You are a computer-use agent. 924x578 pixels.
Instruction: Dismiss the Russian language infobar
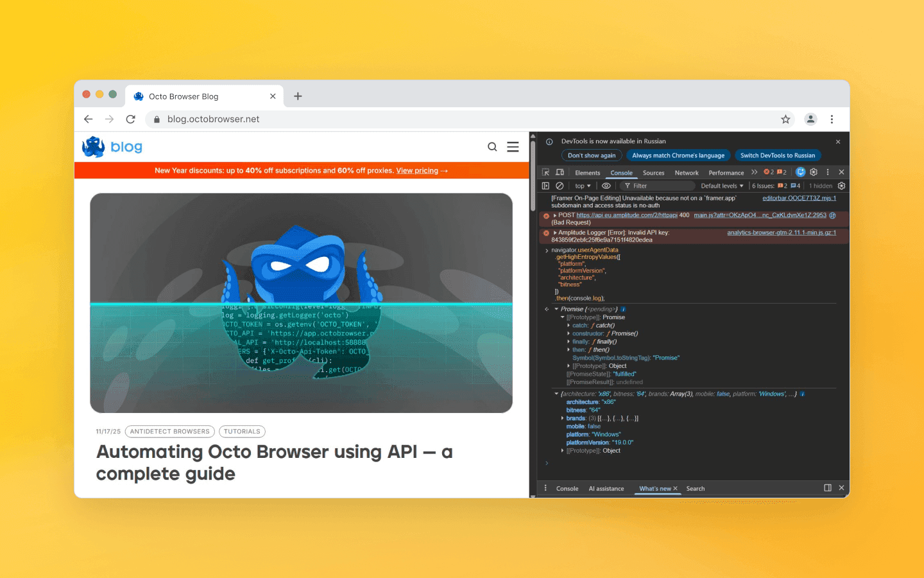coord(838,141)
